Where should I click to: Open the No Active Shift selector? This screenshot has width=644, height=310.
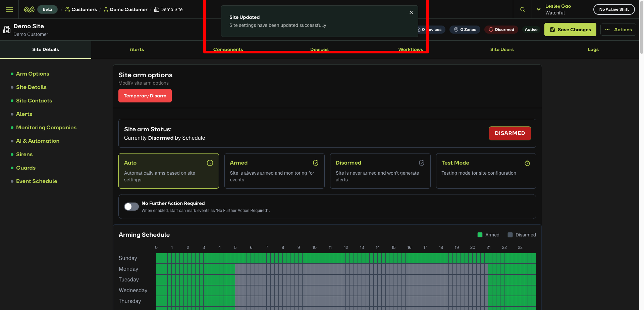click(614, 9)
